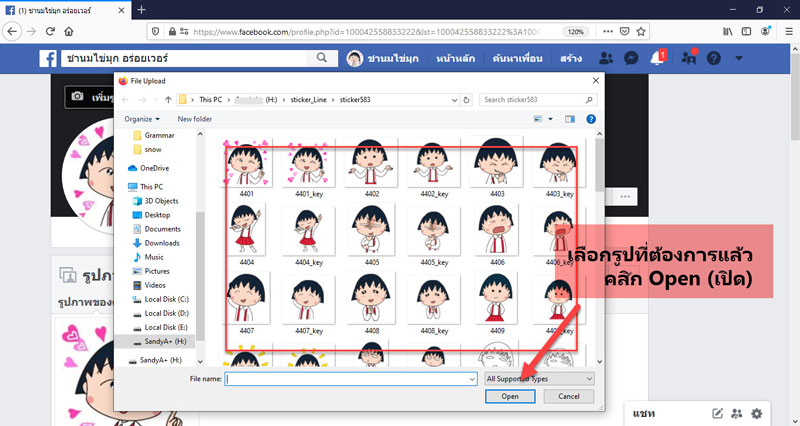The height and width of the screenshot is (426, 800).
Task: Open Organize menu in File Upload
Action: 142,119
